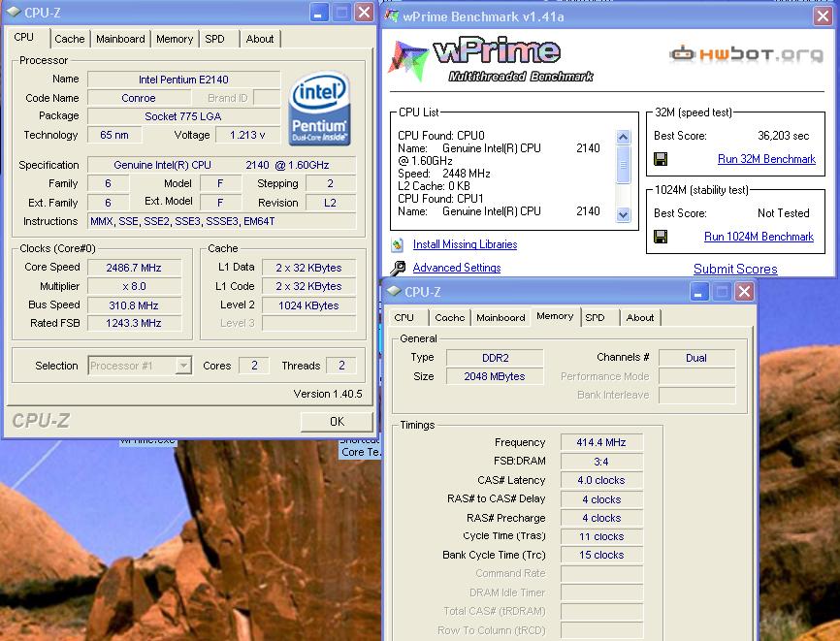Click the wPrime Benchmark title bar icon

(x=392, y=16)
